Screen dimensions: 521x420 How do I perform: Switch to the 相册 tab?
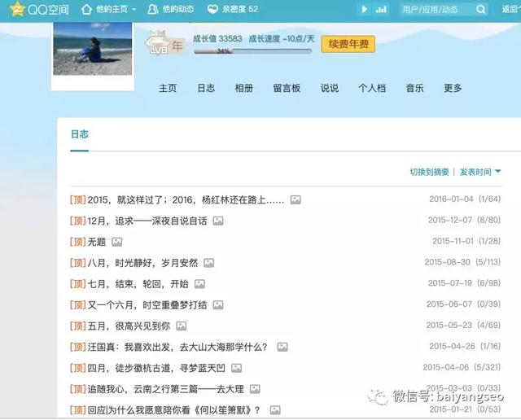click(x=244, y=88)
